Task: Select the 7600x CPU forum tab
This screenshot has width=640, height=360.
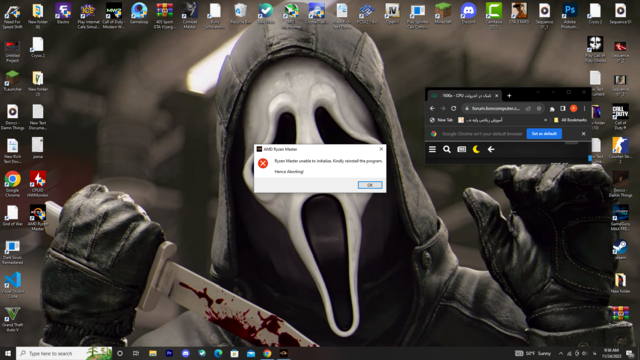Action: pyautogui.click(x=464, y=96)
